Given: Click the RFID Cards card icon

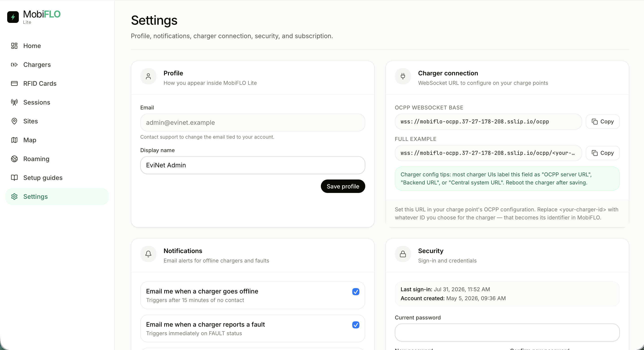Looking at the screenshot, I should 14,83.
